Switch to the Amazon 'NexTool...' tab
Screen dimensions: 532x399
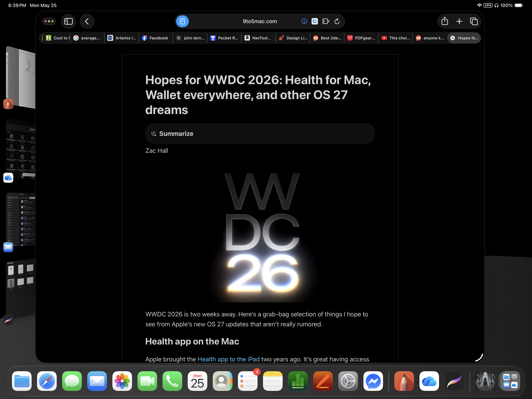click(259, 38)
